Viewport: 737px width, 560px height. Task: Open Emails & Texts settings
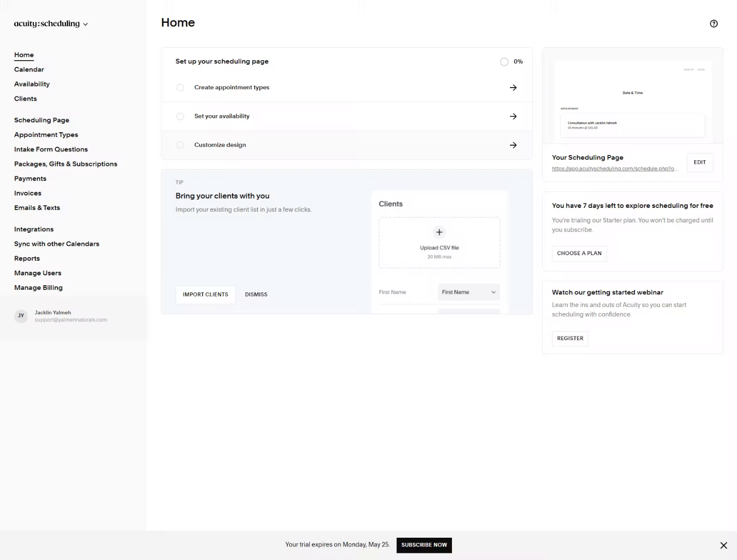(x=37, y=207)
